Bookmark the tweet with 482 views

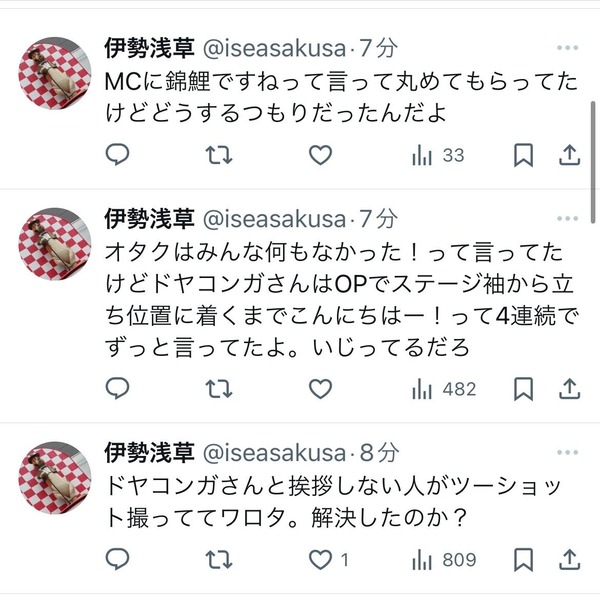[523, 389]
